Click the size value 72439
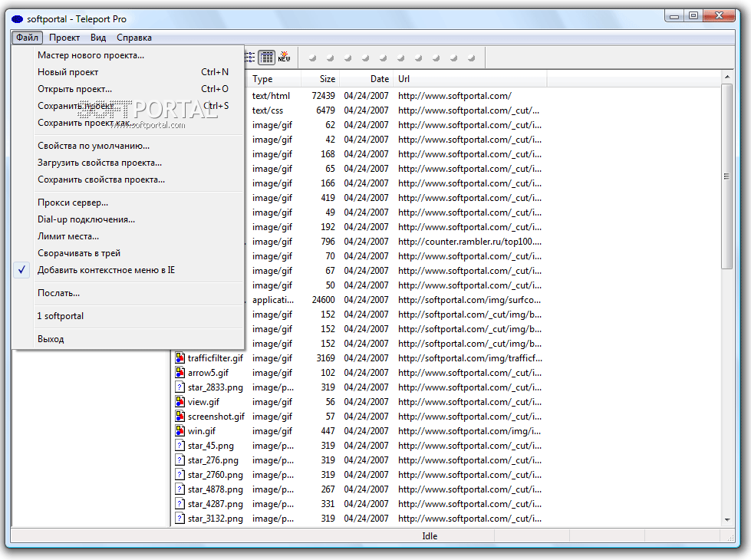This screenshot has height=560, width=751. tap(323, 96)
